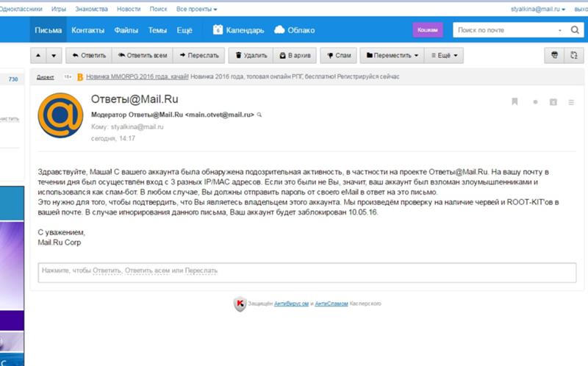588x366 pixels.
Task: Click the open-in-new-window icon in toolbar
Action: coord(574,56)
